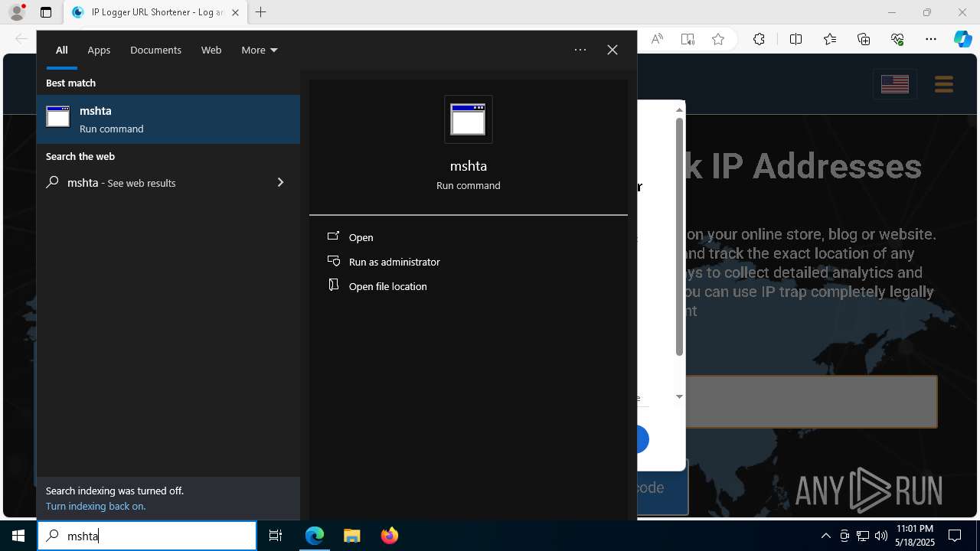Click the large mshta preview icon
980x551 pixels.
point(469,119)
